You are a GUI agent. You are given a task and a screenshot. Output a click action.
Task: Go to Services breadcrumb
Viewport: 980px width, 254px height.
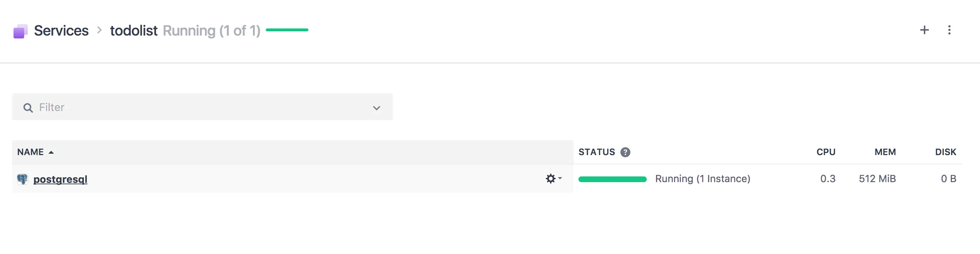(x=61, y=31)
